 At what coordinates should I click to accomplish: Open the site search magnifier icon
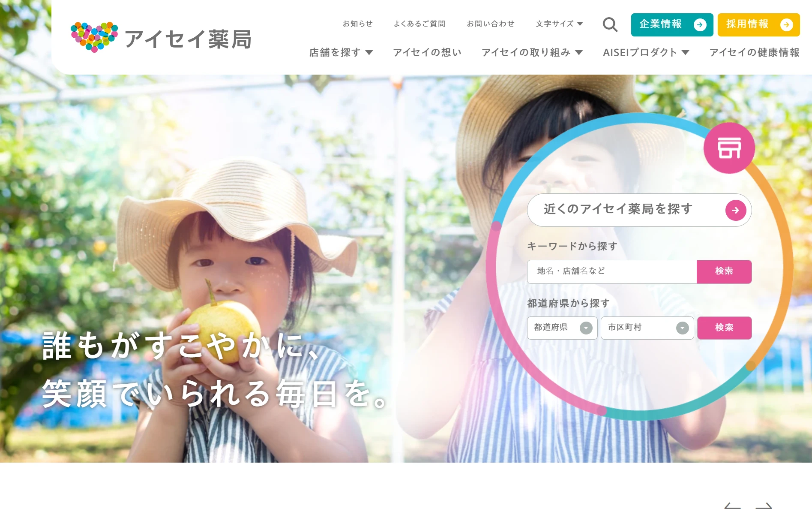(x=610, y=25)
